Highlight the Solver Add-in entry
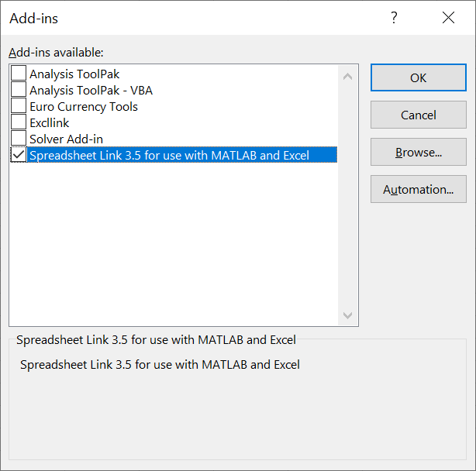This screenshot has height=471, width=476. (66, 139)
